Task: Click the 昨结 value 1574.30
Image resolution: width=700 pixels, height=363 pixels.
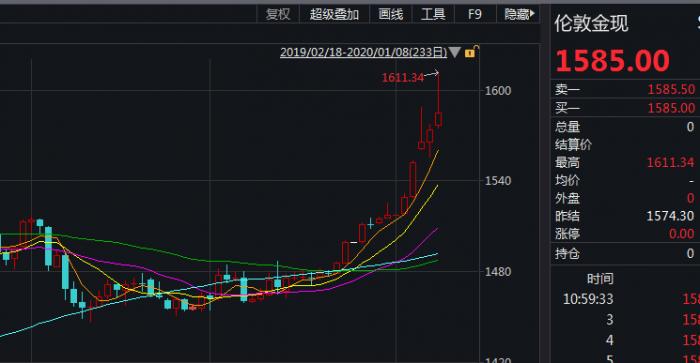Action: (671, 216)
